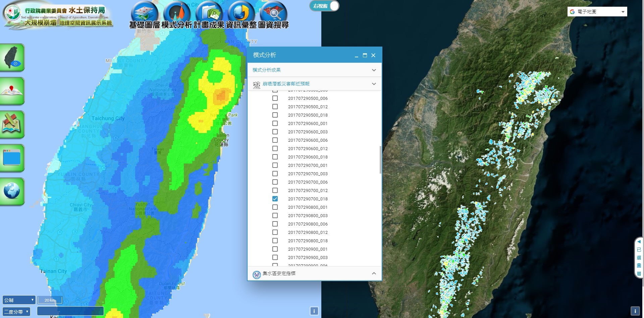The width and height of the screenshot is (644, 318).
Task: Click the 201707290600_012 layer name
Action: point(308,148)
